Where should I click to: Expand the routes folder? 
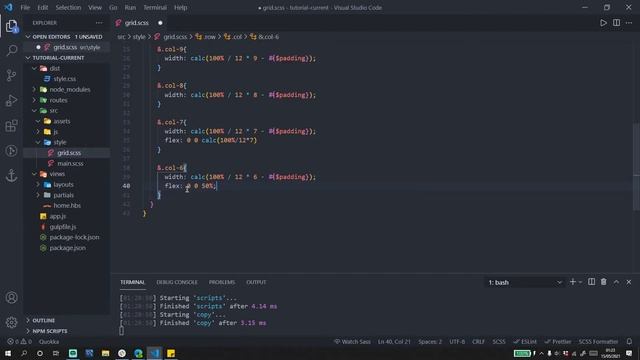[x=67, y=100]
